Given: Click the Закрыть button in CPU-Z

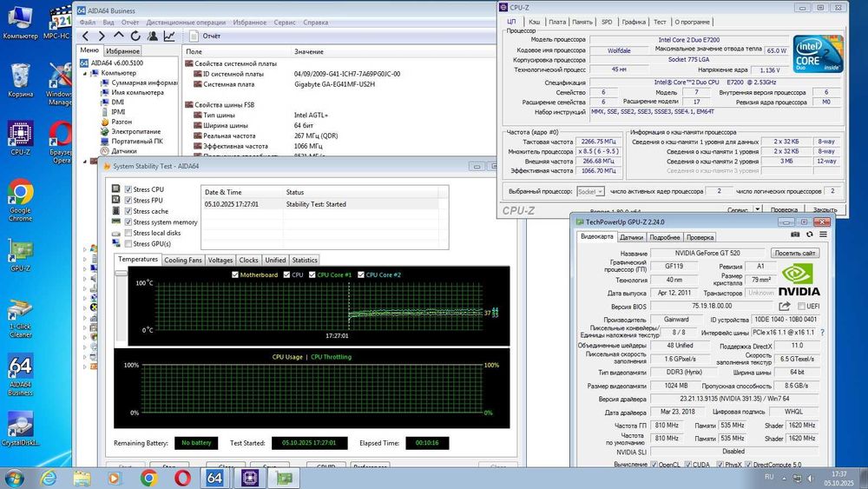Looking at the screenshot, I should pos(825,210).
